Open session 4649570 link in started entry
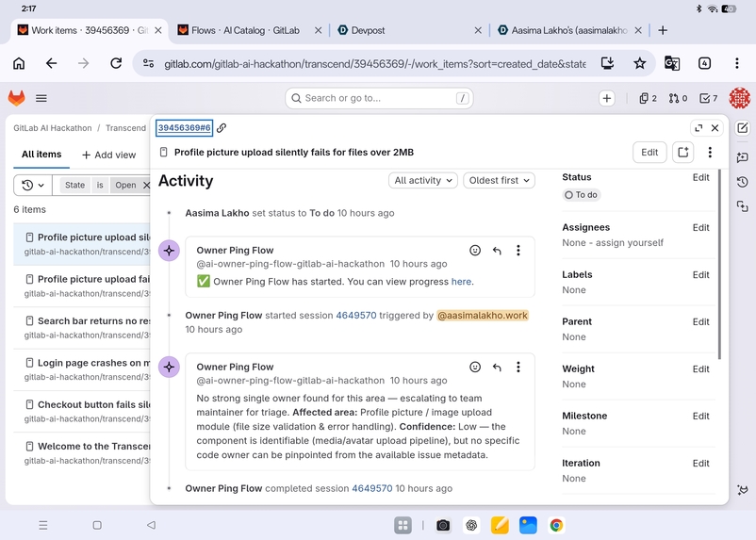The height and width of the screenshot is (540, 756). click(355, 316)
